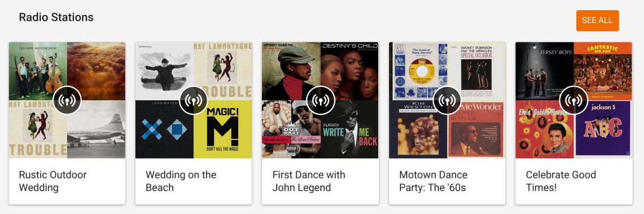Launch Celebrate Good Times radio icon
The width and height of the screenshot is (644, 214).
click(x=574, y=100)
